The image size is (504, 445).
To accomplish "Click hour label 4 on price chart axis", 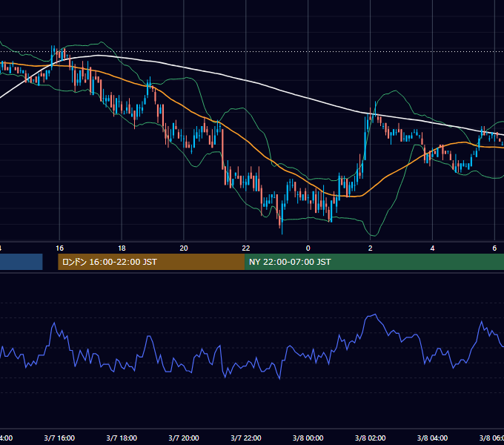I will pos(432,248).
